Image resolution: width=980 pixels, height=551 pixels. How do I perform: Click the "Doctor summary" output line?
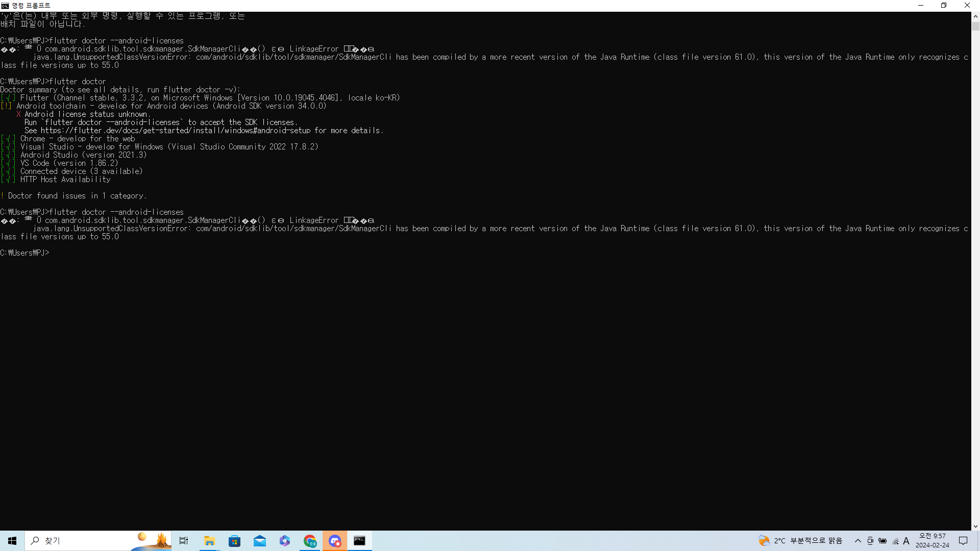coord(120,90)
